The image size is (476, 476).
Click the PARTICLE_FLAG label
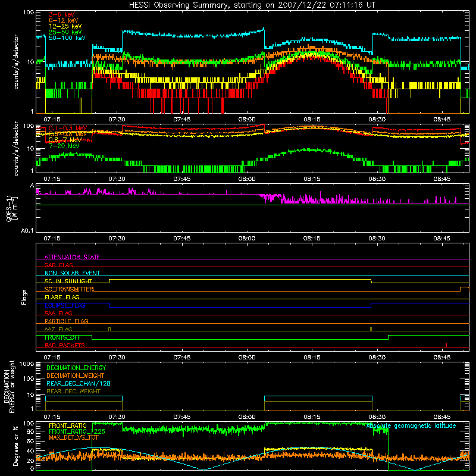[67, 321]
